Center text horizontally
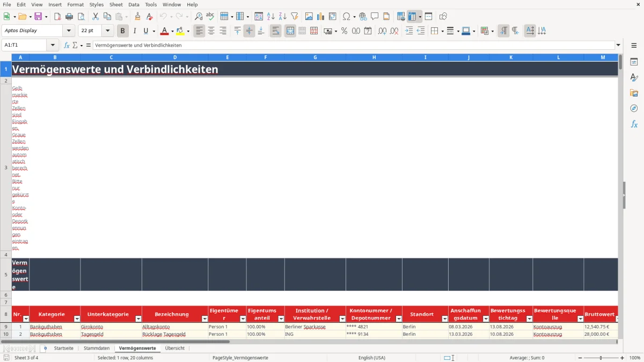The width and height of the screenshot is (644, 362). point(211,31)
